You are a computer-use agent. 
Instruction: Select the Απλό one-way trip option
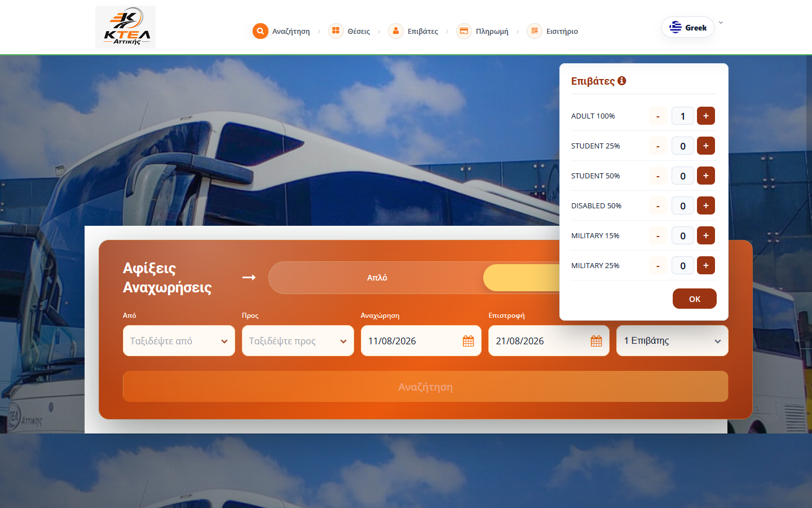[377, 278]
